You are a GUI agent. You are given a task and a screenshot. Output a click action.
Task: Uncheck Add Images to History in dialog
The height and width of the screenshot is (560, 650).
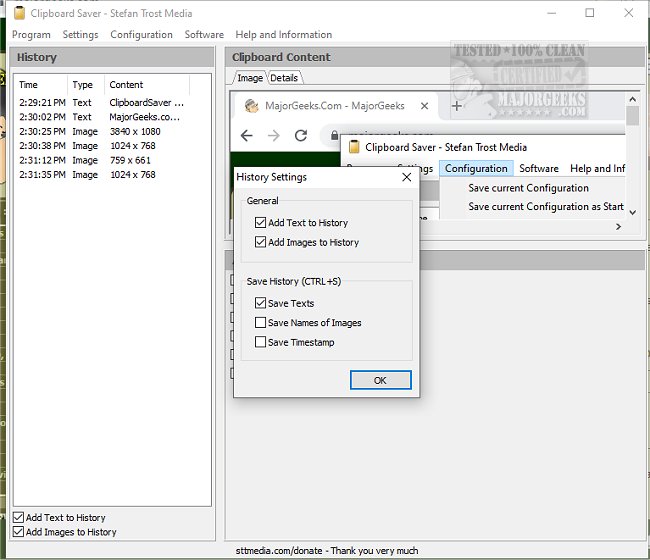click(x=261, y=242)
